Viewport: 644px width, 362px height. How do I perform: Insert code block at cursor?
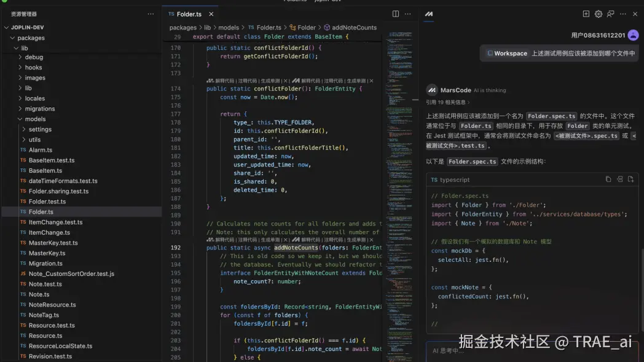(620, 179)
